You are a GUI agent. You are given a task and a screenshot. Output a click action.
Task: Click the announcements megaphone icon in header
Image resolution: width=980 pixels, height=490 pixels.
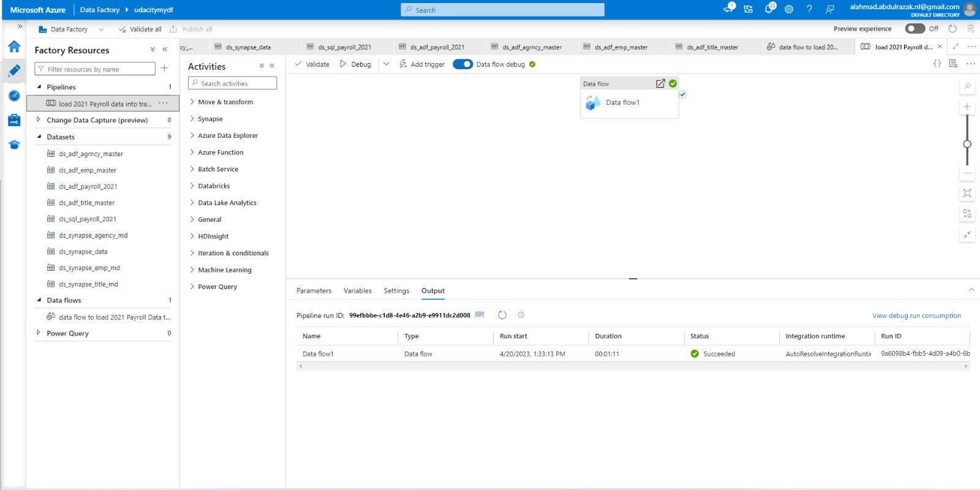728,9
